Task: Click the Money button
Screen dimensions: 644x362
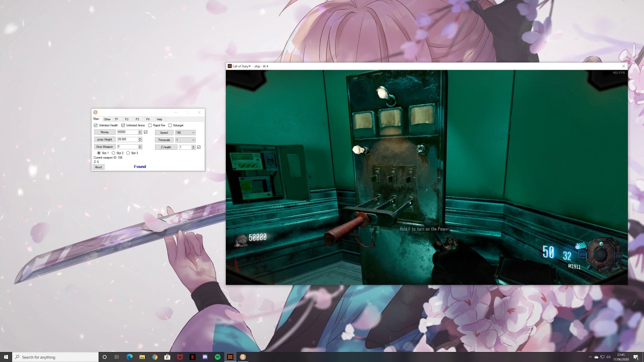Action: pos(105,132)
